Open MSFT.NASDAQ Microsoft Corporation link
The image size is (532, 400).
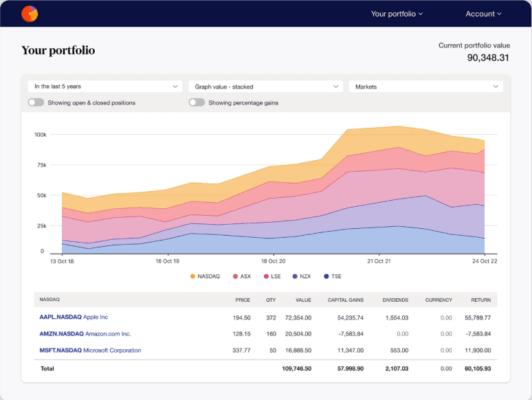pos(90,350)
